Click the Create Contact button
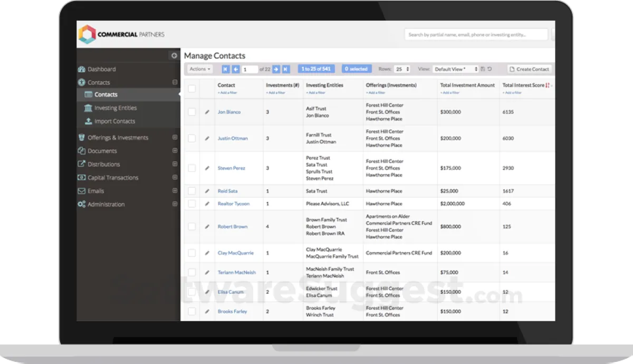The width and height of the screenshot is (633, 364). coord(530,69)
